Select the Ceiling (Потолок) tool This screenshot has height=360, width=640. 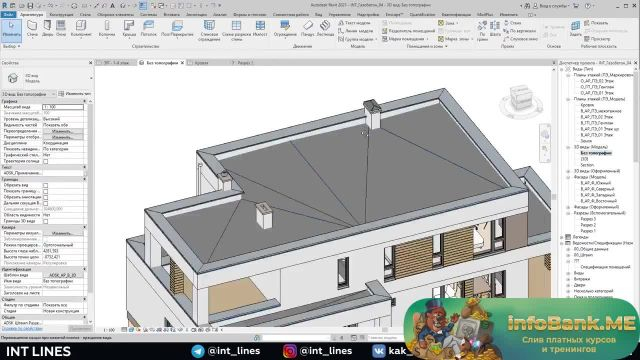(x=149, y=28)
